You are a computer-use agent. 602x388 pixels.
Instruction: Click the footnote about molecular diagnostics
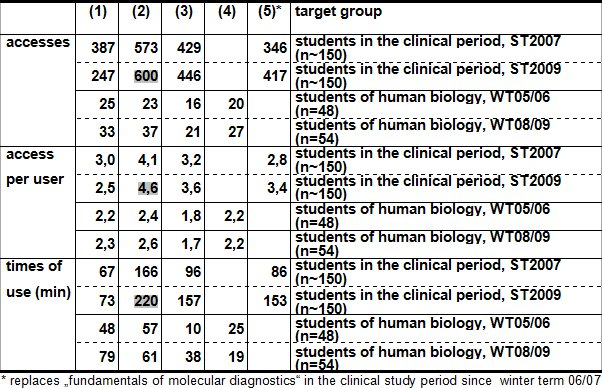tap(301, 381)
